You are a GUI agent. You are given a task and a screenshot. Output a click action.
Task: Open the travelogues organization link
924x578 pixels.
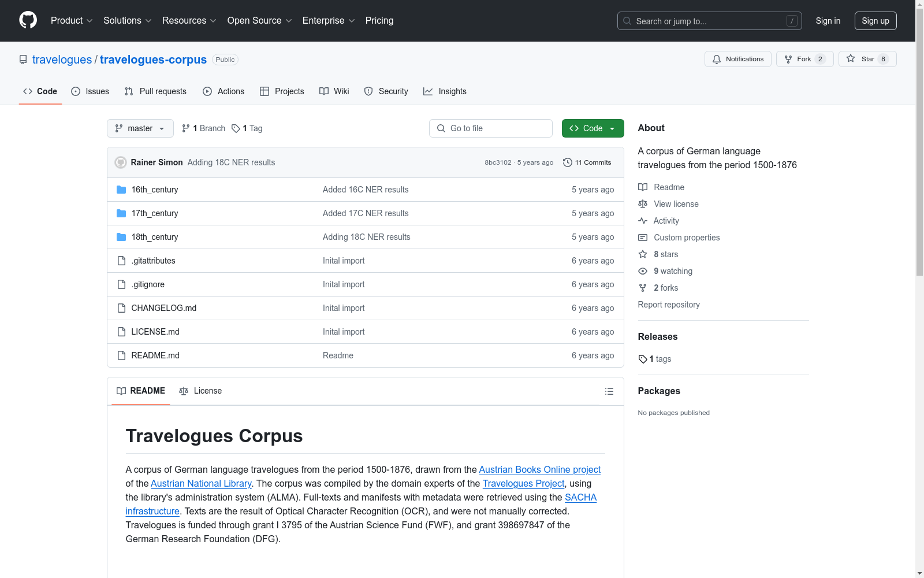coord(62,60)
